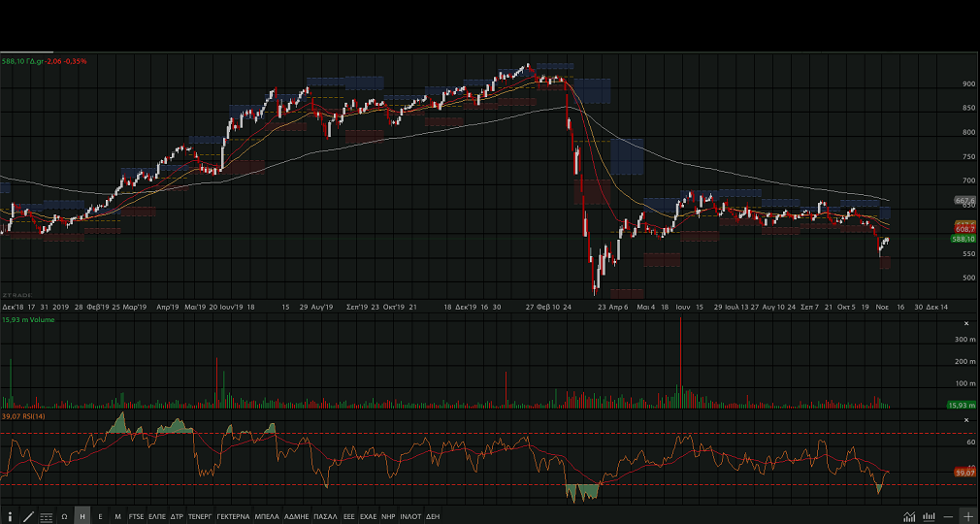
Task: Click the info icon in bottom toolbar
Action: click(10, 516)
